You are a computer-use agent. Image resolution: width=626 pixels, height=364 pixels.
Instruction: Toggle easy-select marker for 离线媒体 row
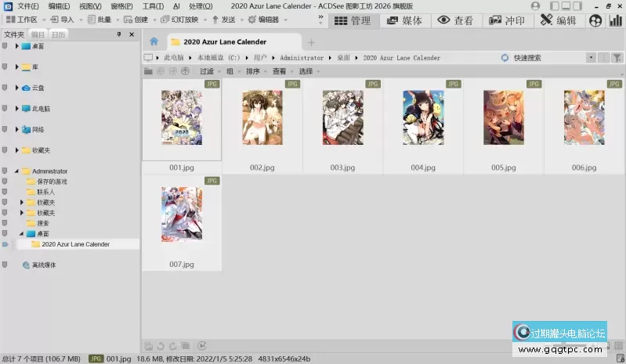tap(5, 265)
